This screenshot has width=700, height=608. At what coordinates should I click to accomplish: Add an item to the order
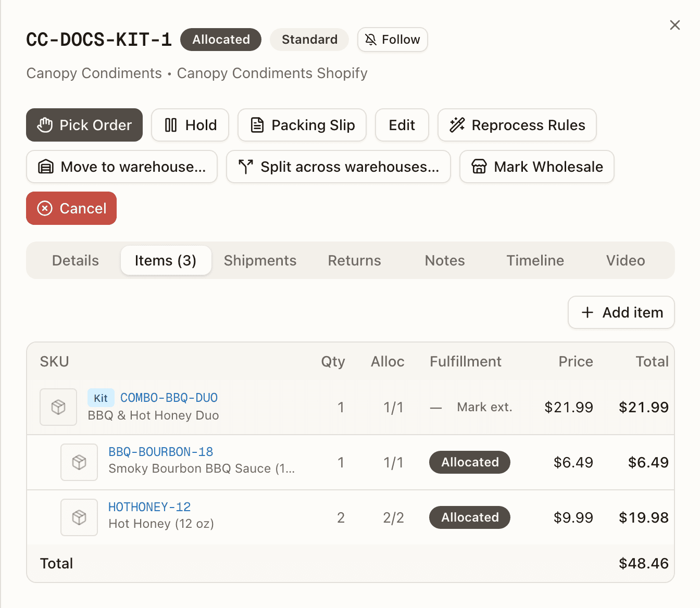pos(621,312)
